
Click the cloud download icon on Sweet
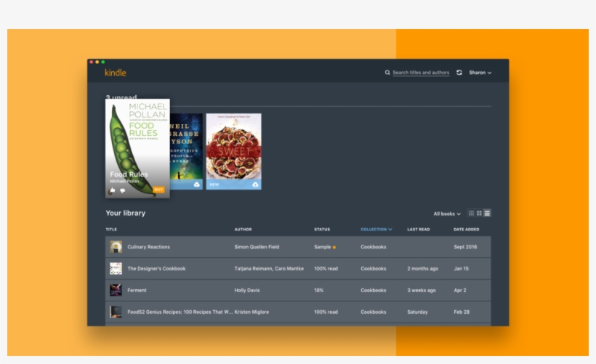click(255, 185)
